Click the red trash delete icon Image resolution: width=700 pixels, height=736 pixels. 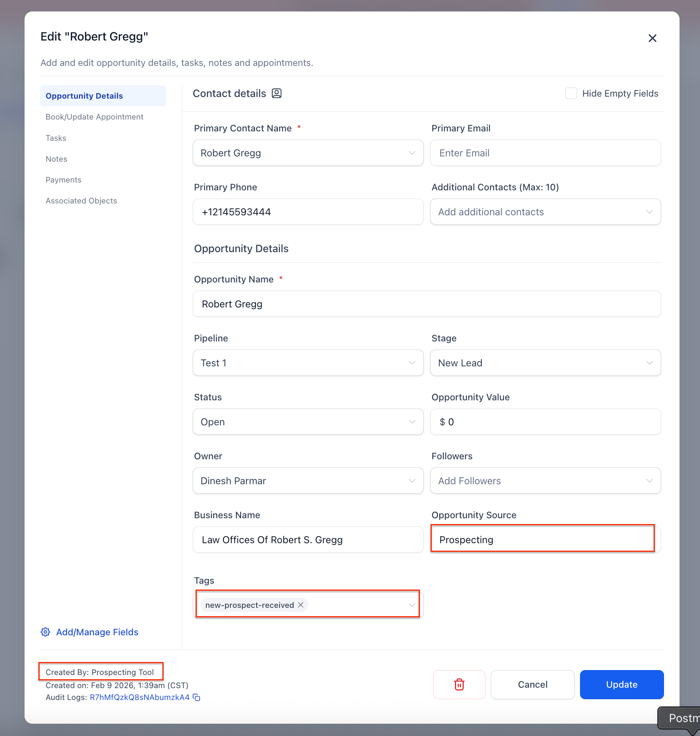(x=459, y=684)
